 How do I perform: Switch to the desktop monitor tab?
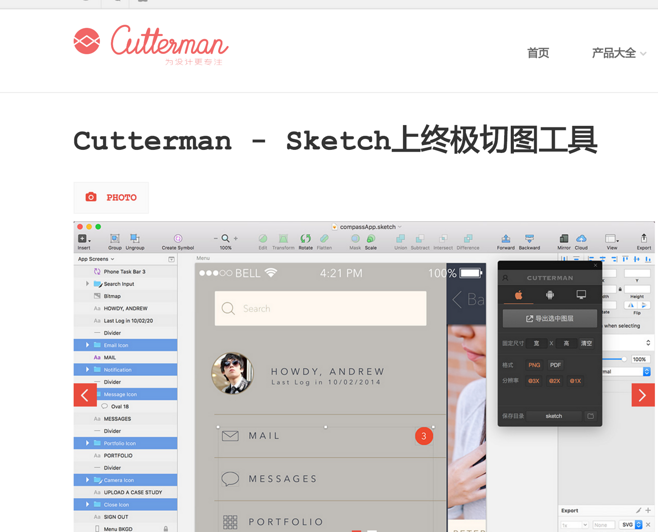click(x=581, y=295)
